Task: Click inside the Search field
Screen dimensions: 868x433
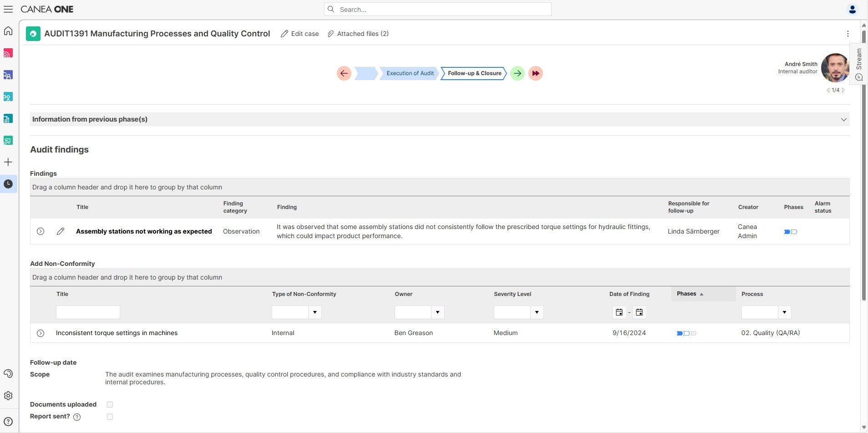Action: coord(437,9)
